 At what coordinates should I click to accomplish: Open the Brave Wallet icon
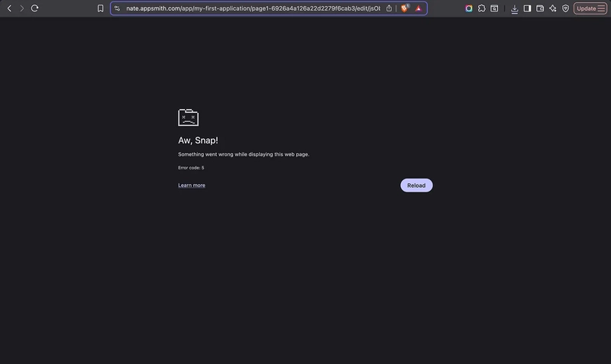(x=540, y=8)
